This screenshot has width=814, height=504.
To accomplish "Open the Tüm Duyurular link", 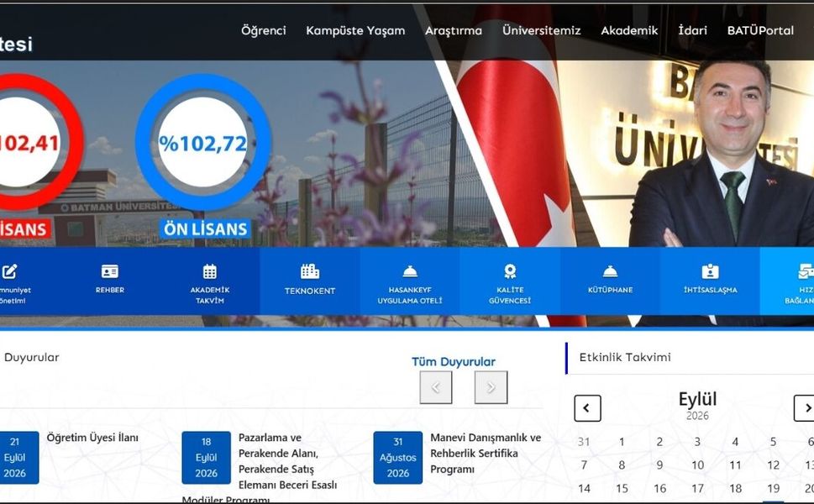I will [x=454, y=362].
